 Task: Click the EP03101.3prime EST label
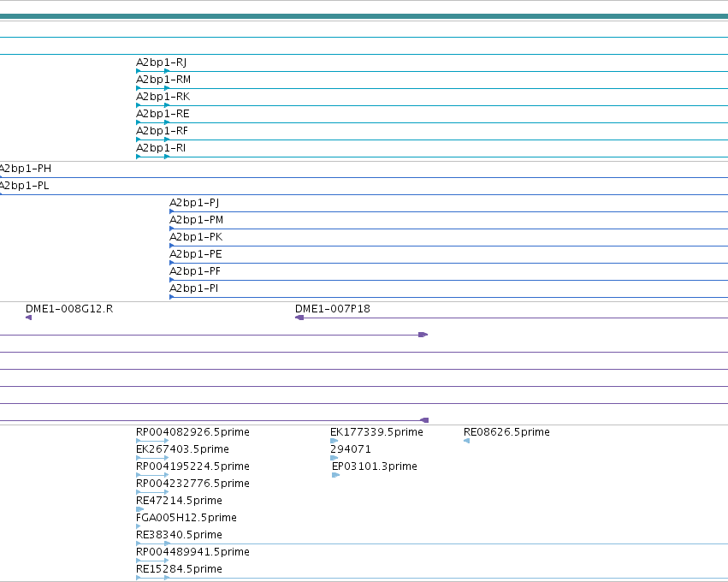[x=375, y=466]
